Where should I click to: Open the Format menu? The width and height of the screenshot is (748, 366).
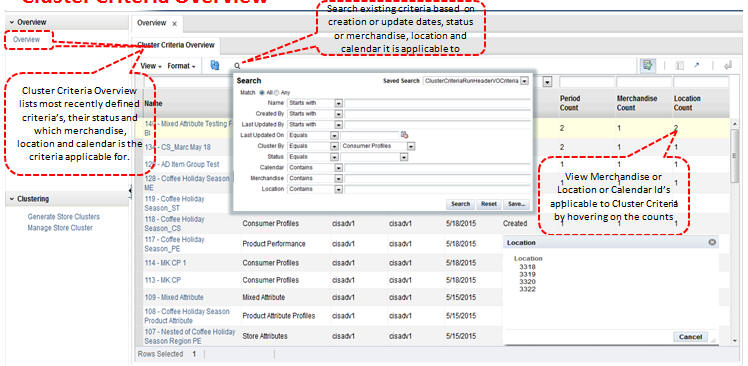(x=181, y=66)
